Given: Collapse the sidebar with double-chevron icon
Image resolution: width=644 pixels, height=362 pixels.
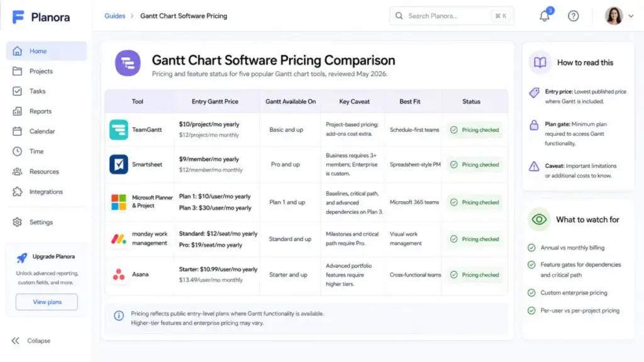Looking at the screenshot, I should [16, 341].
